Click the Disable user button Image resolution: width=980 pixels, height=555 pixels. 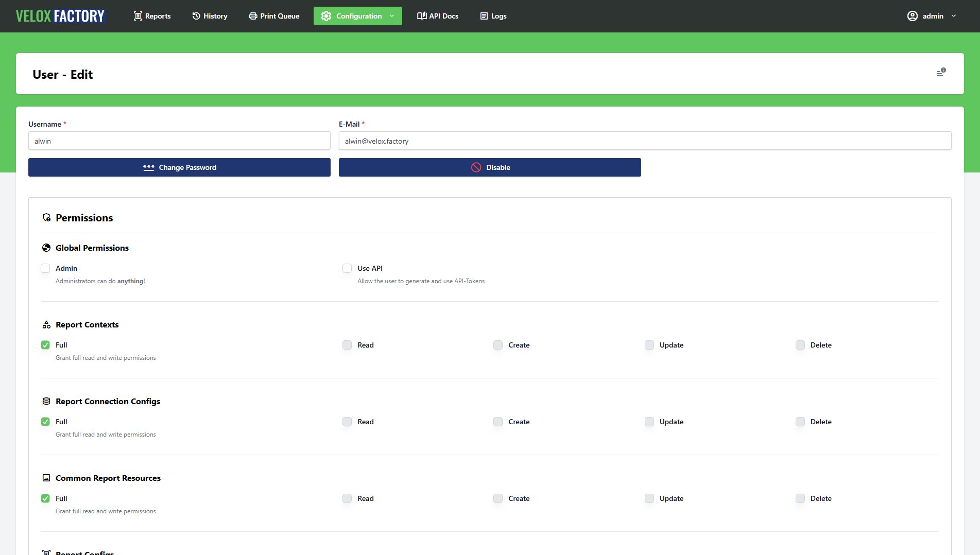click(x=490, y=167)
